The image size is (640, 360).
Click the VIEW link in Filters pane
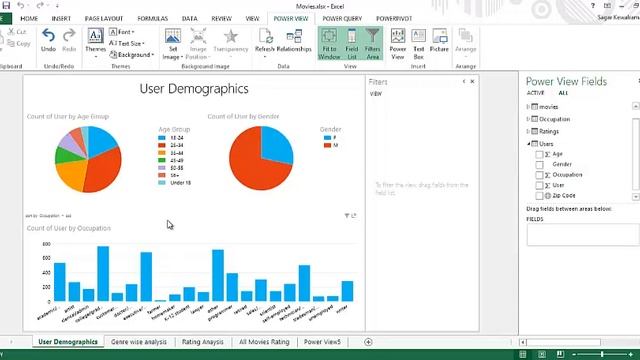tap(376, 94)
